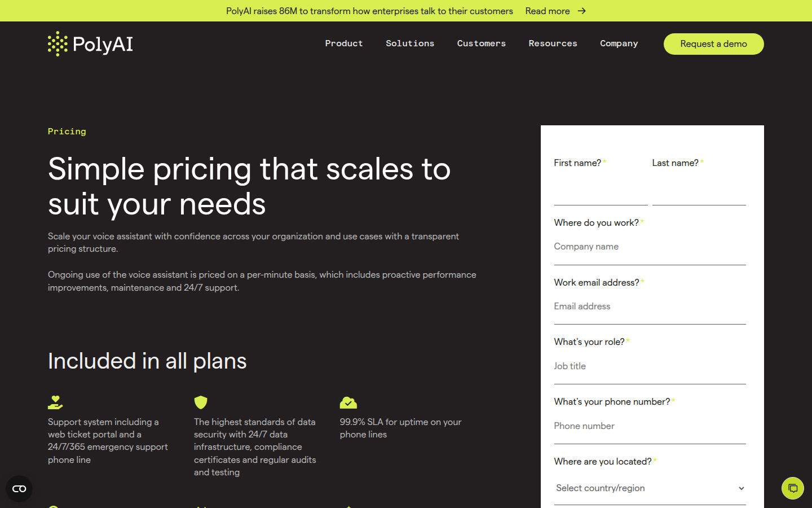Viewport: 812px width, 508px height.
Task: Select the Phone number field
Action: click(x=650, y=426)
